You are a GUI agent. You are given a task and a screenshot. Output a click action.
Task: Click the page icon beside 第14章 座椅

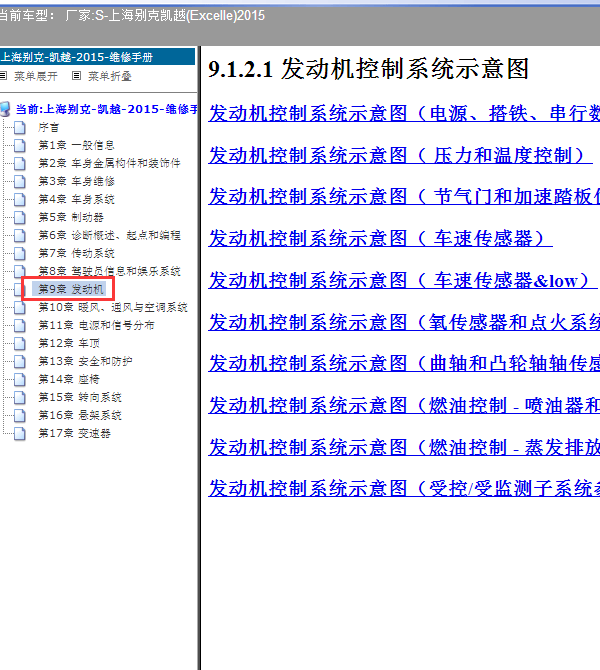point(19,379)
